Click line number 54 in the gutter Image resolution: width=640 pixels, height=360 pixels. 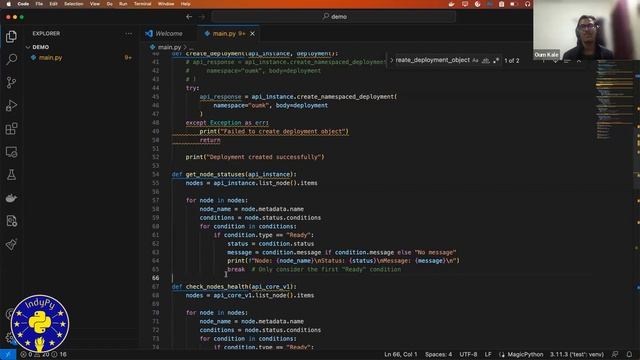156,174
